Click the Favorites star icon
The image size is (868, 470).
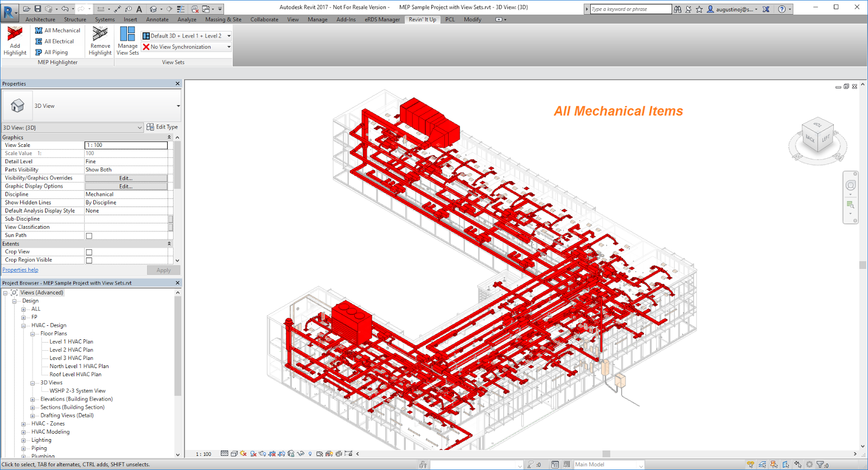pos(699,9)
